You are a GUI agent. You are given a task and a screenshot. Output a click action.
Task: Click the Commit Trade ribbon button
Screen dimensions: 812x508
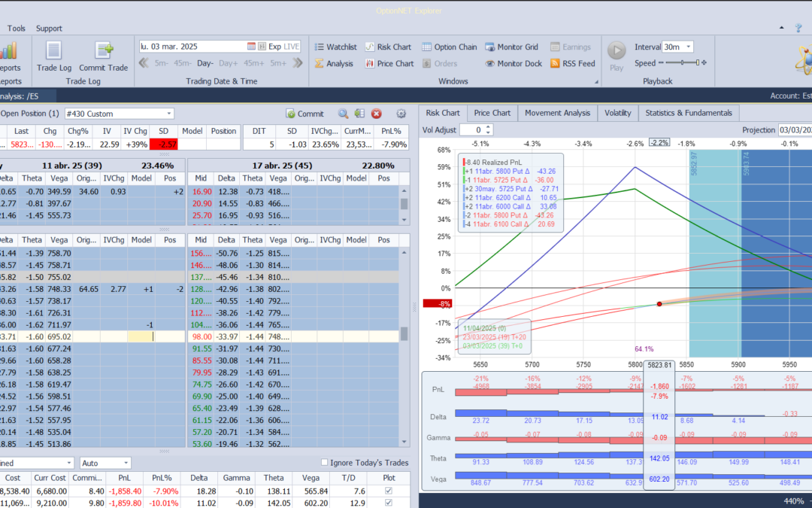click(104, 56)
